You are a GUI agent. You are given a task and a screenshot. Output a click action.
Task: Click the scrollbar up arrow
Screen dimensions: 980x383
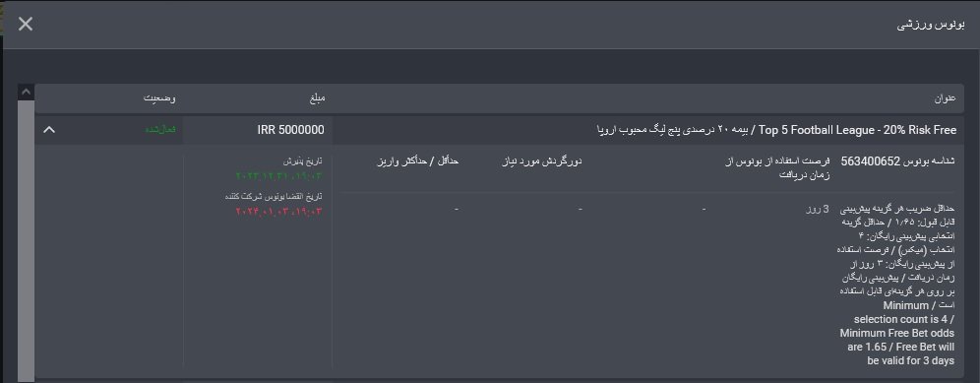[27, 92]
